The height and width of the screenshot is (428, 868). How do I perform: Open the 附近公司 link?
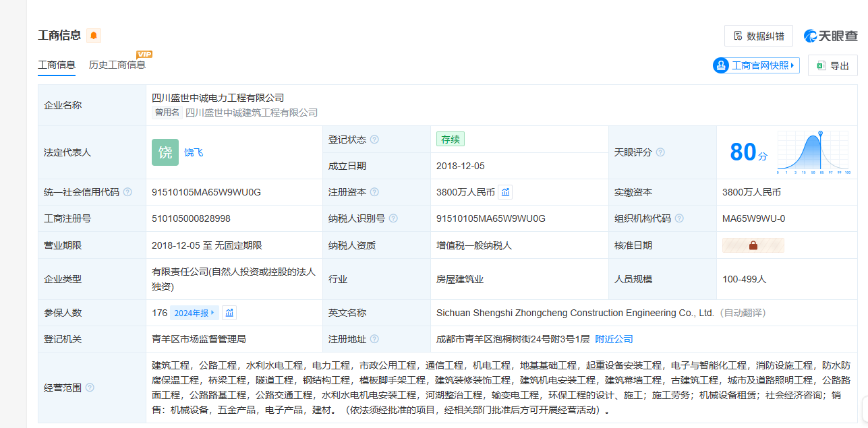click(x=614, y=339)
